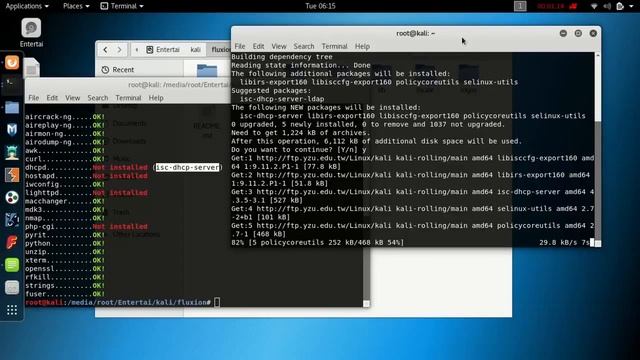Launch Armitage from the dock
640x360 pixels.
[x=12, y=152]
